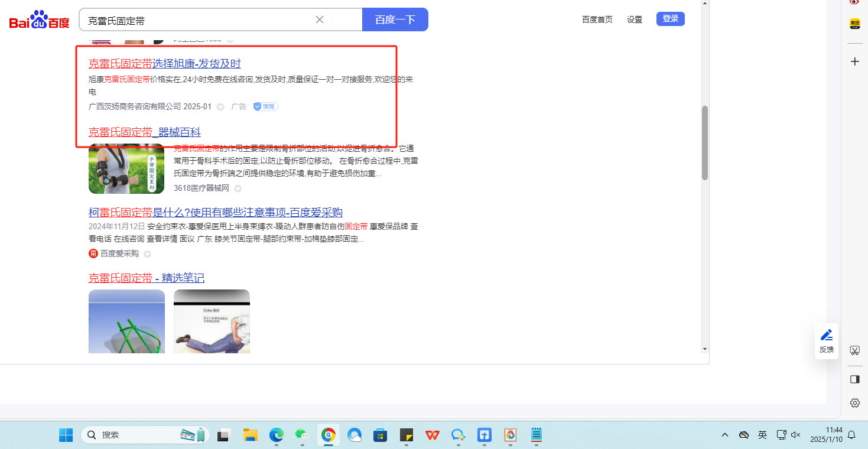Image resolution: width=868 pixels, height=449 pixels.
Task: Show hidden system tray icons chevron
Action: click(725, 435)
